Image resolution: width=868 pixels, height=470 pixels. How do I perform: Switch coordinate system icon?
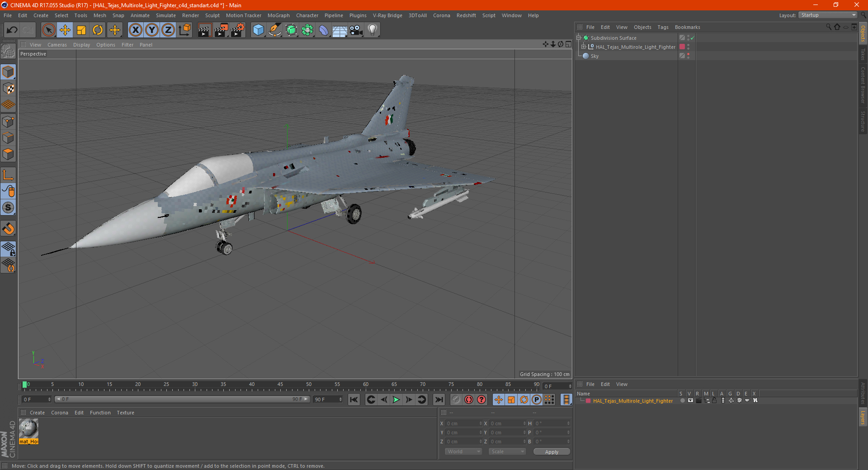(x=184, y=30)
